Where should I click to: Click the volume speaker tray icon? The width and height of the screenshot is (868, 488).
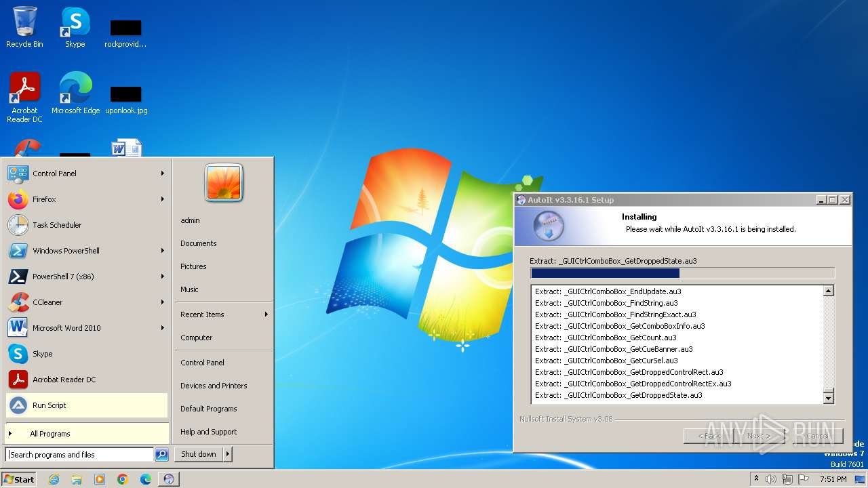(x=771, y=479)
